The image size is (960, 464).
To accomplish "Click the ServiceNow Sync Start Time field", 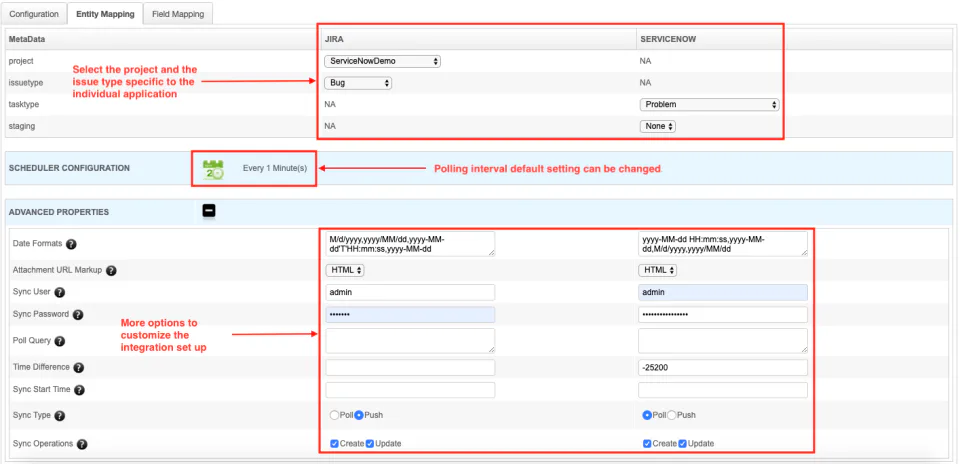I will tap(723, 390).
